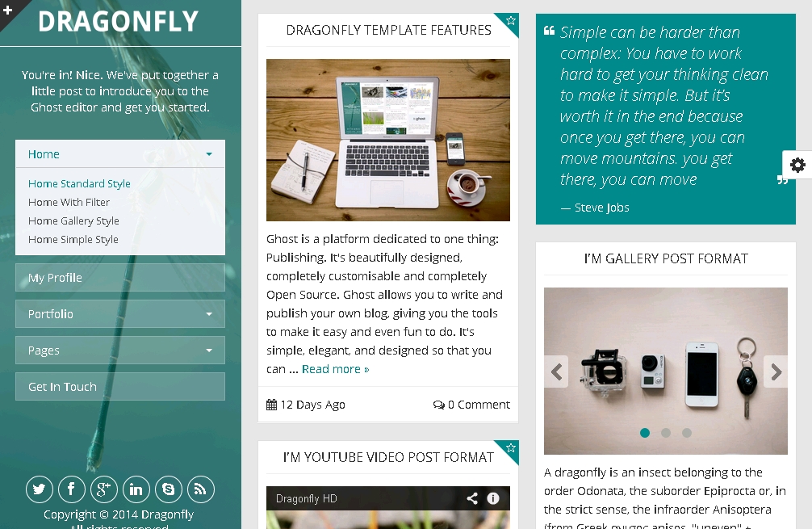Open the My Profile menu item

[120, 278]
